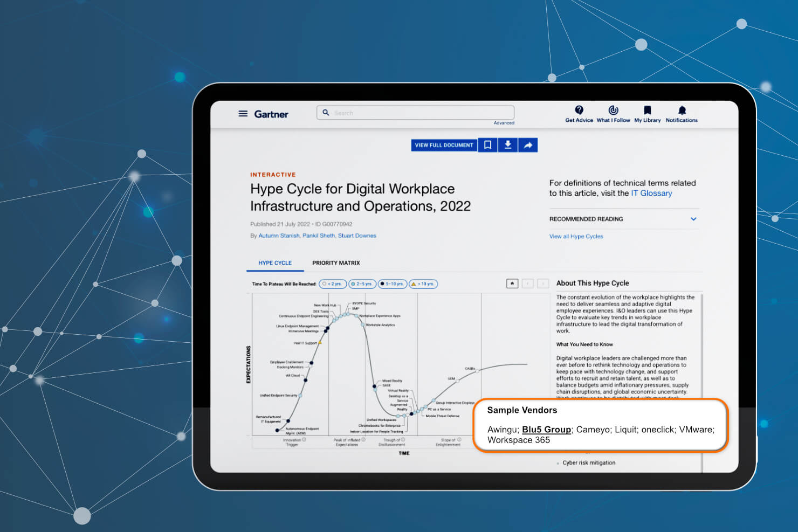Click the About This Hype Cycle scrollbar
This screenshot has height=532, width=798.
pos(701,383)
